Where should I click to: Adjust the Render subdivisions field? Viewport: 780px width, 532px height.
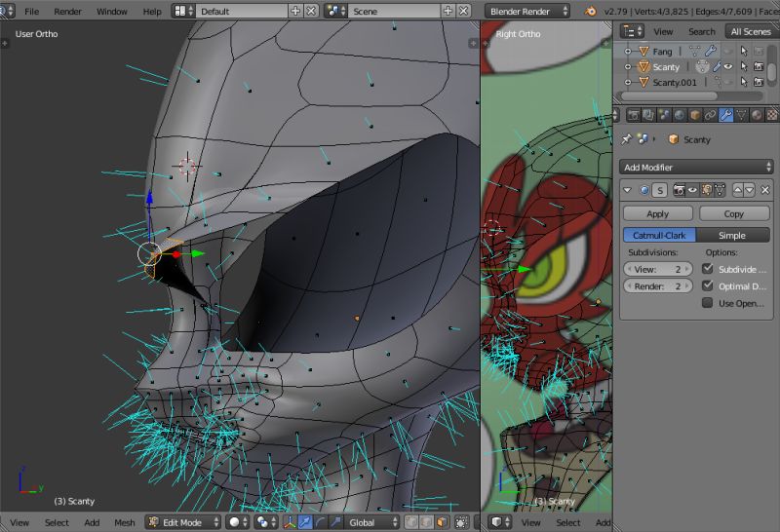[x=657, y=286]
